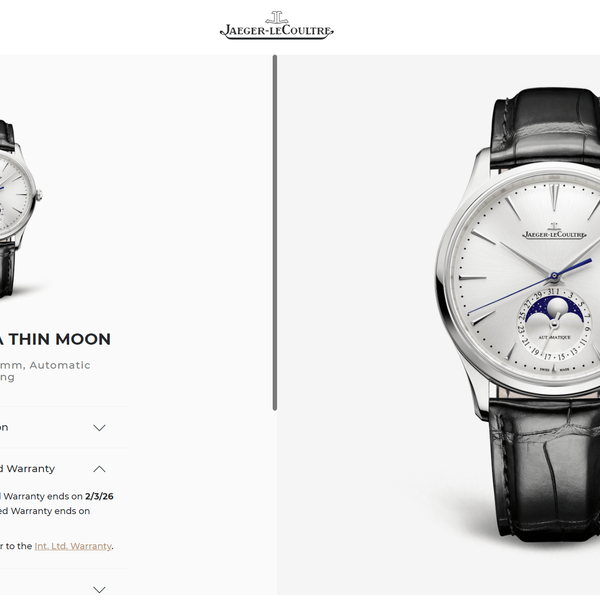Click the Jaeger-LeCoultre logo on watch dial

(554, 232)
